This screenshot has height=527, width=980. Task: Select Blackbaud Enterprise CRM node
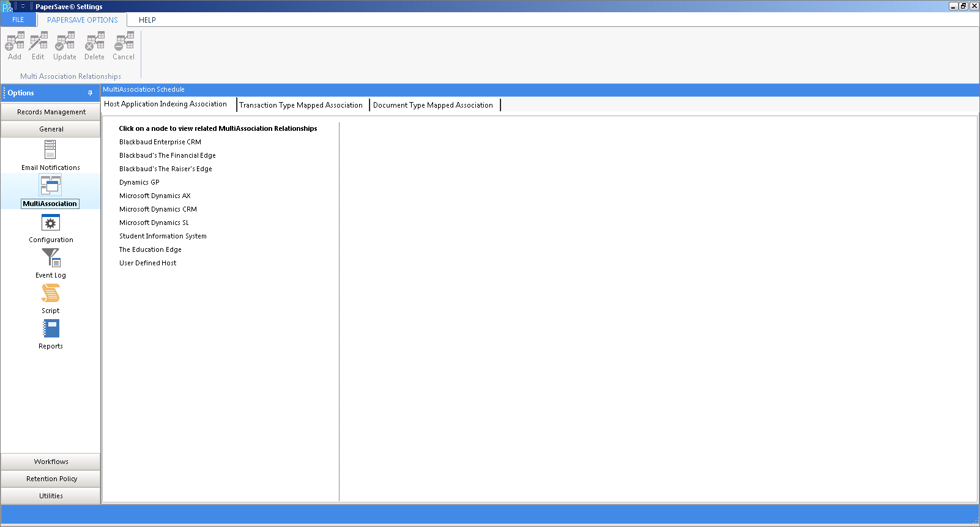point(160,142)
